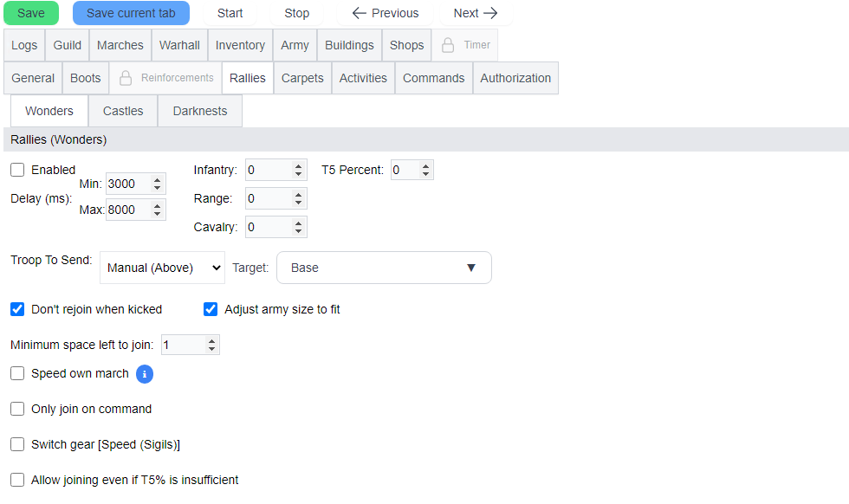Image resolution: width=849 pixels, height=504 pixels.
Task: Toggle Adjust army size to fit
Action: click(x=211, y=309)
